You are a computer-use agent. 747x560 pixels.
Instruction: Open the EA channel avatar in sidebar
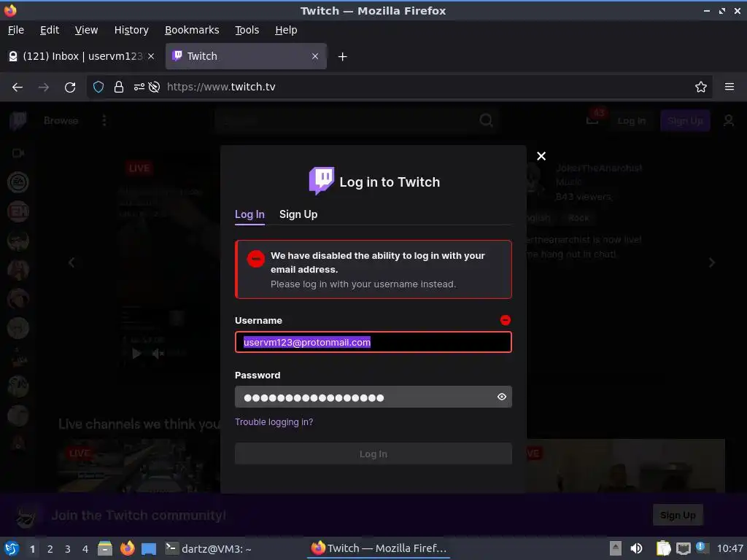tap(18, 182)
